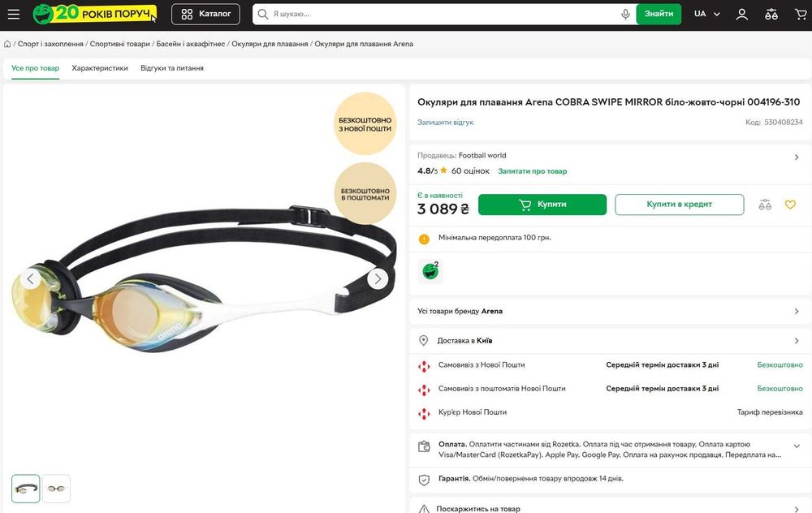Show next product image with right arrow
Image resolution: width=812 pixels, height=513 pixels.
click(378, 279)
